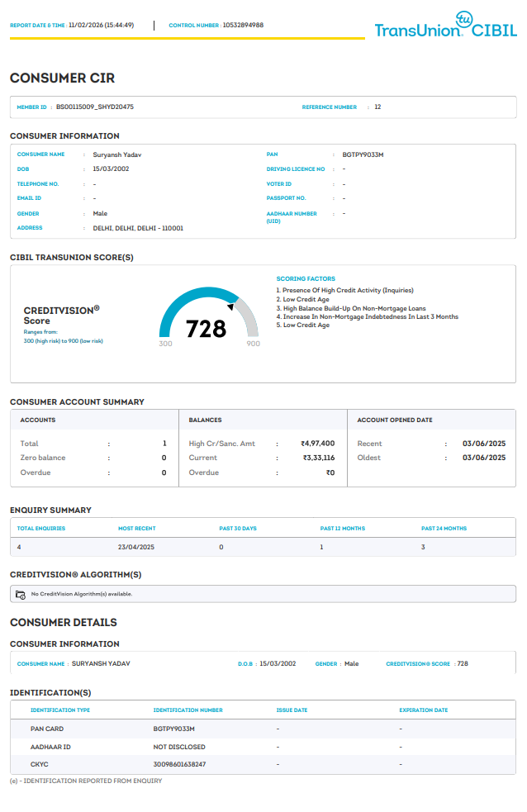Viewport: 527px width, 812px height.
Task: Click the CREDITVISION® SCORE : 728 field
Action: pyautogui.click(x=427, y=663)
